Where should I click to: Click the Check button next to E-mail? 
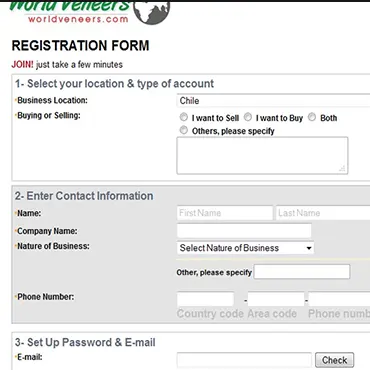point(334,360)
